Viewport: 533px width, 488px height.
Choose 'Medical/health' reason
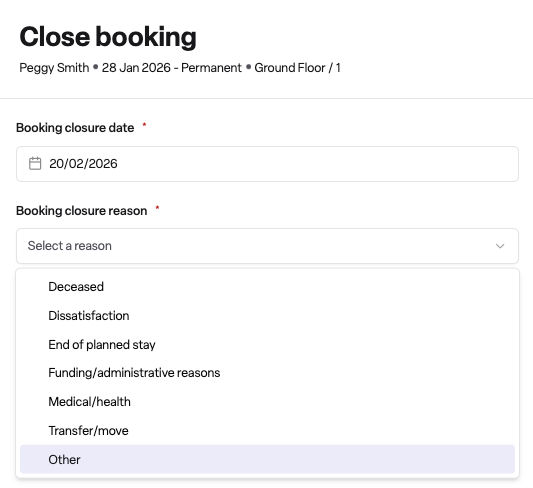click(x=267, y=402)
